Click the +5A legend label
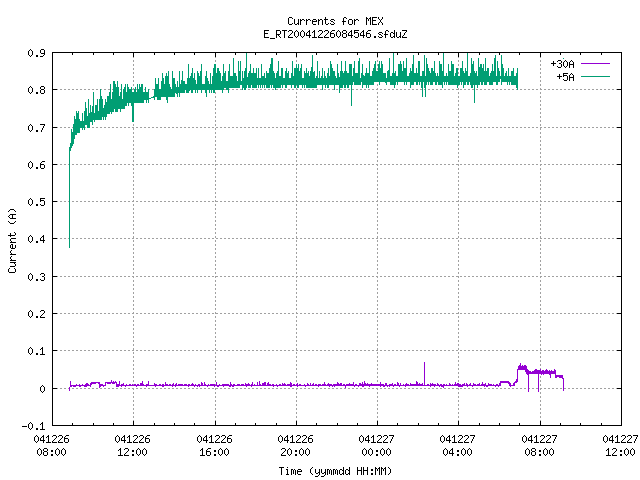The height and width of the screenshot is (480, 640). (565, 77)
